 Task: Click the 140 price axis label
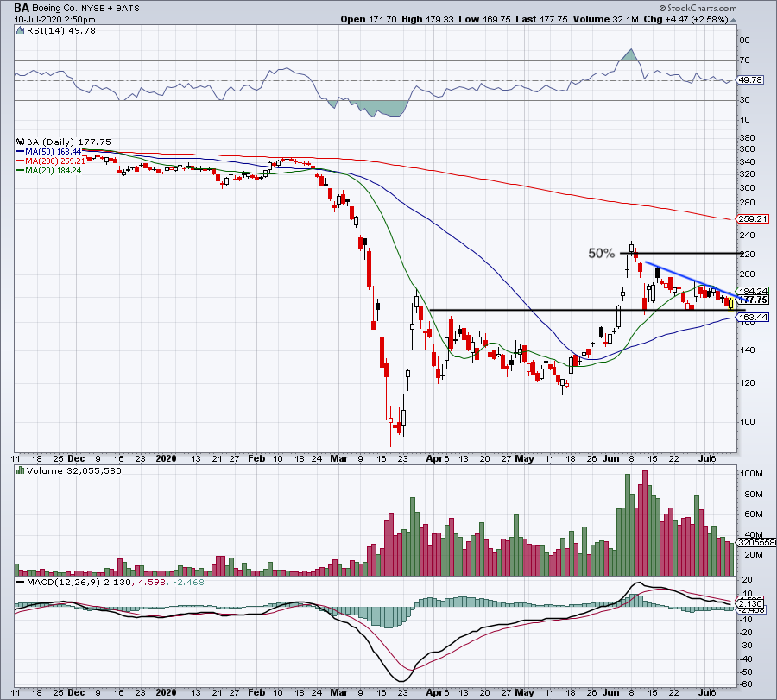coord(748,350)
